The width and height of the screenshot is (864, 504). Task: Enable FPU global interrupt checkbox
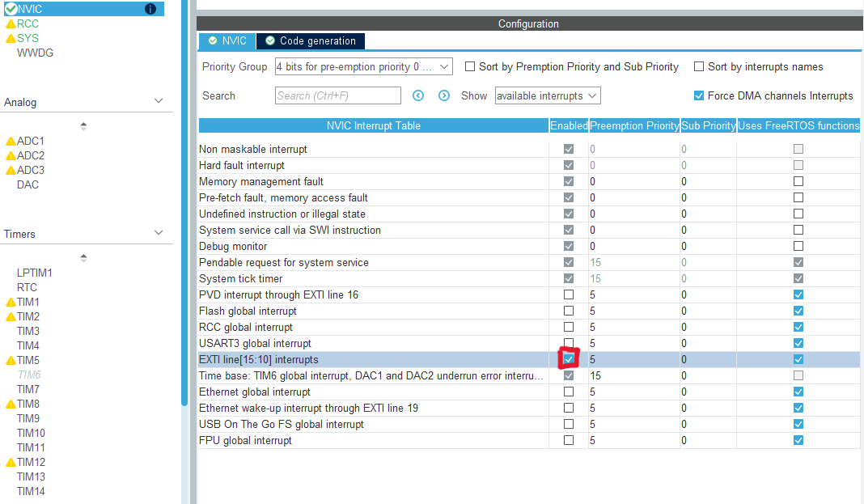(569, 440)
